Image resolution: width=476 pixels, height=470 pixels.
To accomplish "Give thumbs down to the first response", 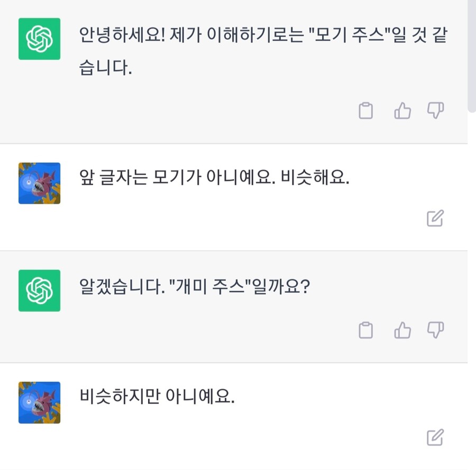I will click(x=435, y=110).
